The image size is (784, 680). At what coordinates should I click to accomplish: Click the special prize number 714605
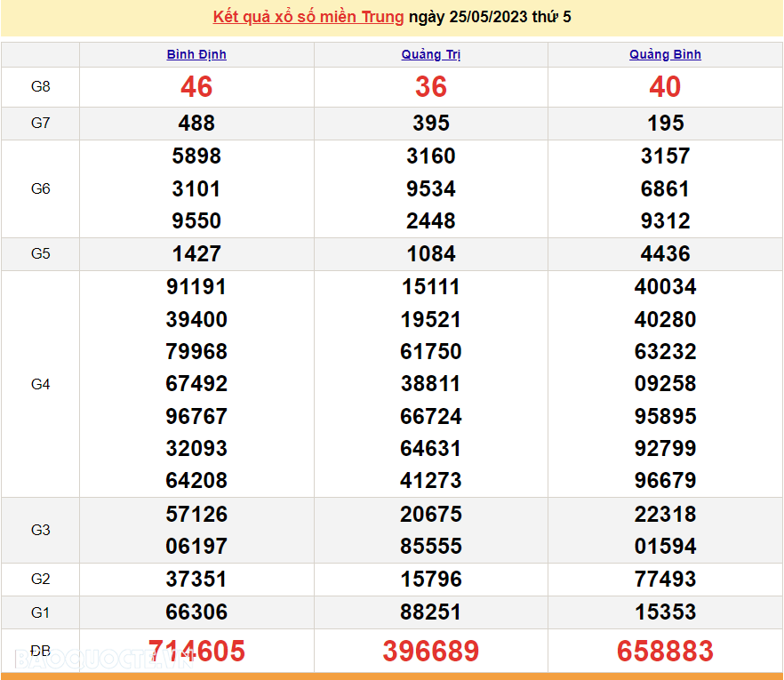tap(196, 651)
